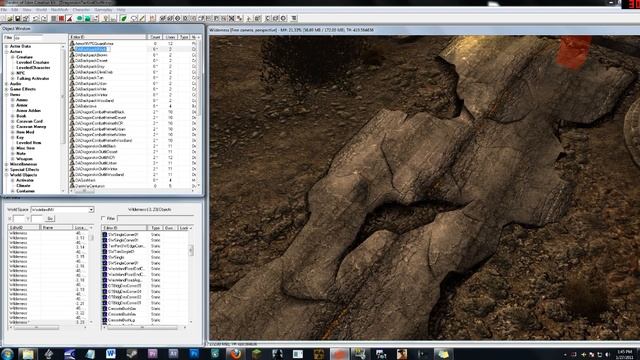Click the speech bubble dialogue icon
This screenshot has height=360, width=640.
133,18
